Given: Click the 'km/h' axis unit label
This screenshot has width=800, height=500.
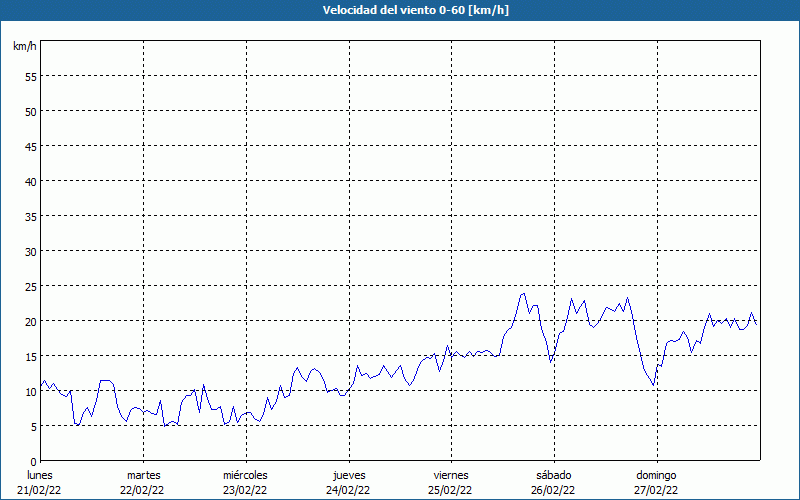Looking at the screenshot, I should 24,46.
